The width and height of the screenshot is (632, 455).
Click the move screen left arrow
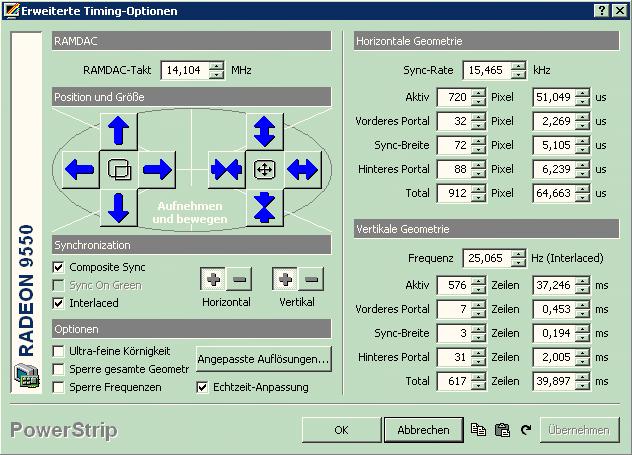(80, 169)
